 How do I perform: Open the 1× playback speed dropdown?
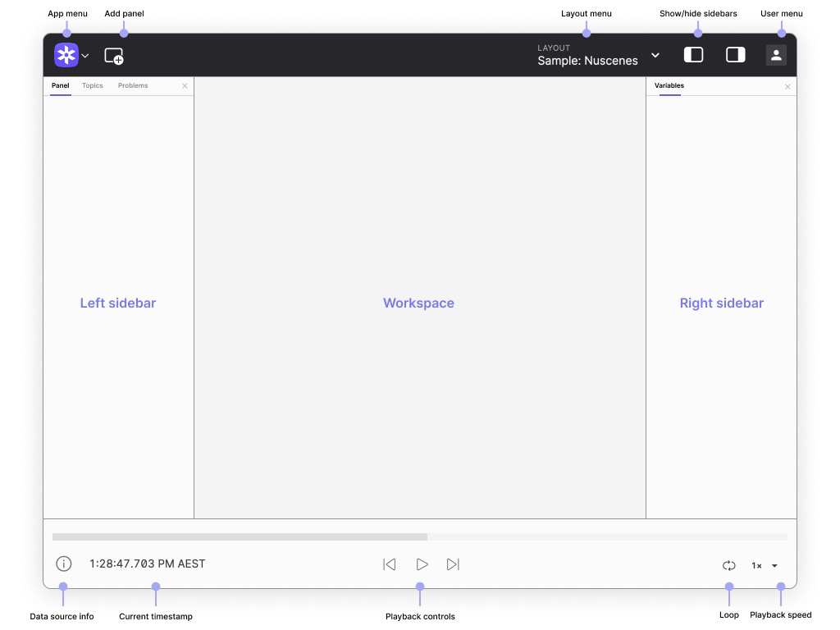point(765,565)
